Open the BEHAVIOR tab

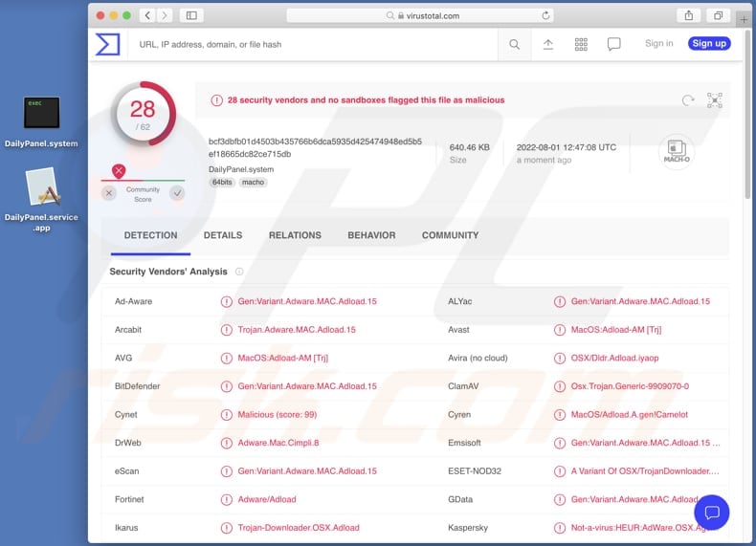pos(371,235)
